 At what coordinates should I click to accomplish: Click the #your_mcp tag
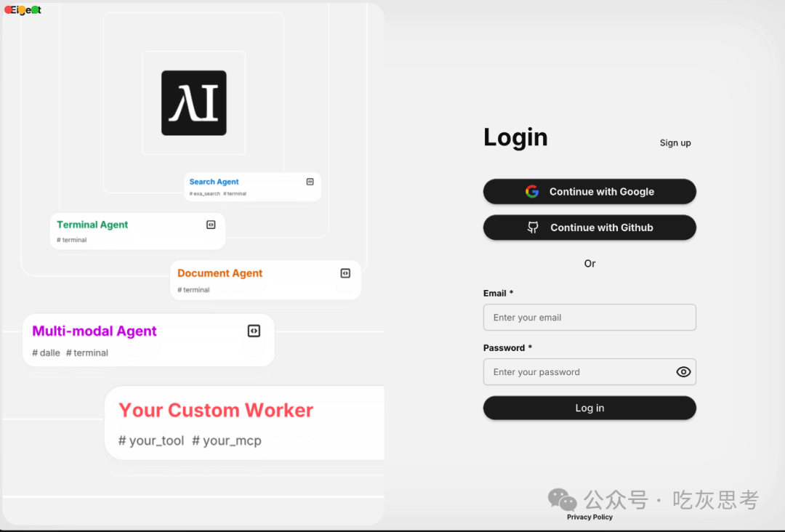point(227,440)
